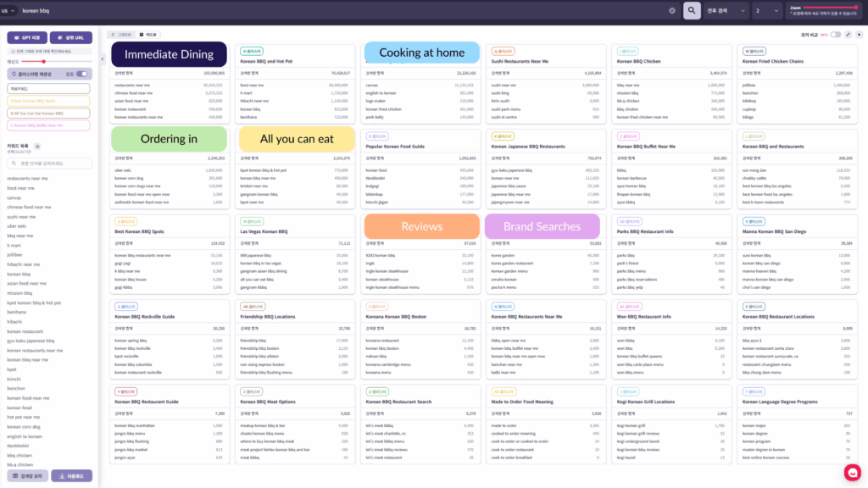Open the chat support bubble icon
Image resolution: width=868 pixels, height=488 pixels.
(853, 473)
